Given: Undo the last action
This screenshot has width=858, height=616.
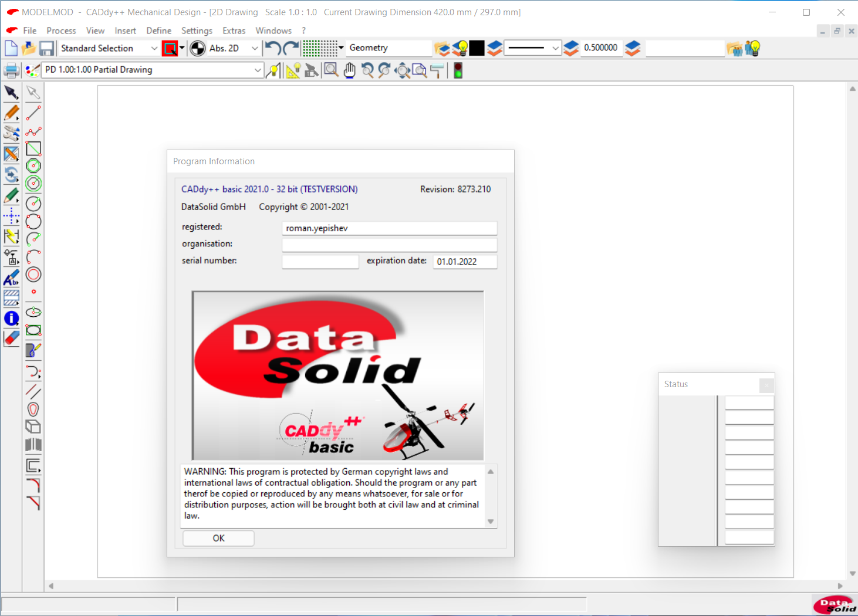Looking at the screenshot, I should 273,48.
